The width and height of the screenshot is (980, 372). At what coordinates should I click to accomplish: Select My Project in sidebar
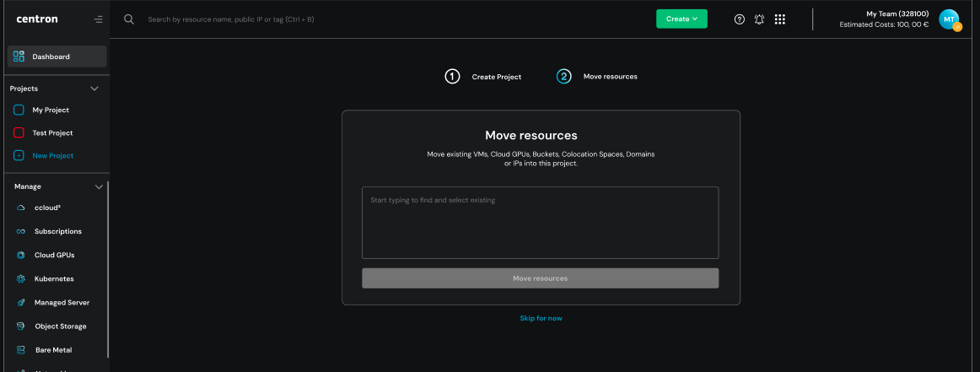coord(51,110)
